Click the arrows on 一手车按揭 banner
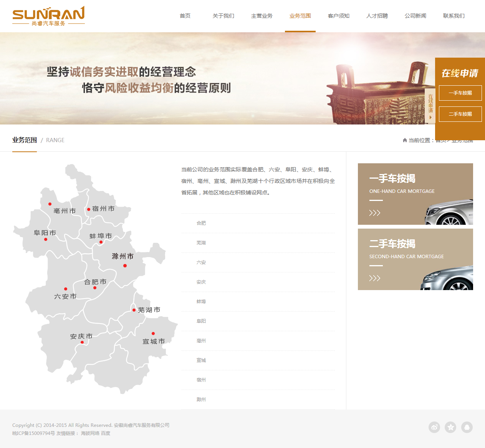This screenshot has height=448, width=485. tap(374, 213)
